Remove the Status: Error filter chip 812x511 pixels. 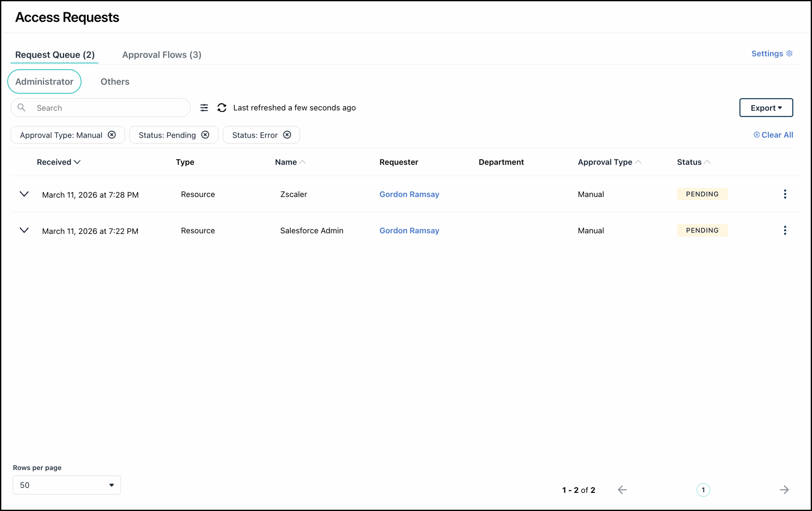click(287, 135)
